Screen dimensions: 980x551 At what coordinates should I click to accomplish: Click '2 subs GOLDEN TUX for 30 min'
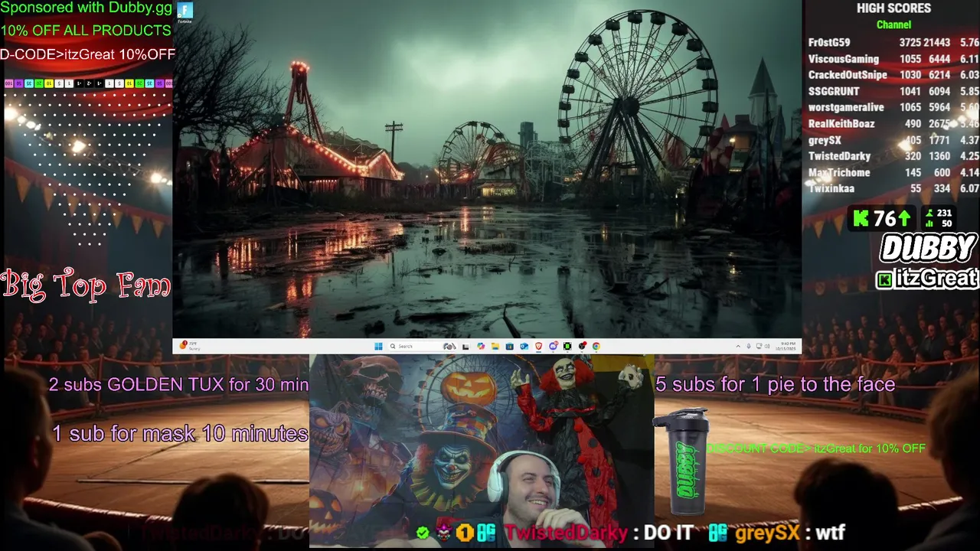click(x=178, y=385)
